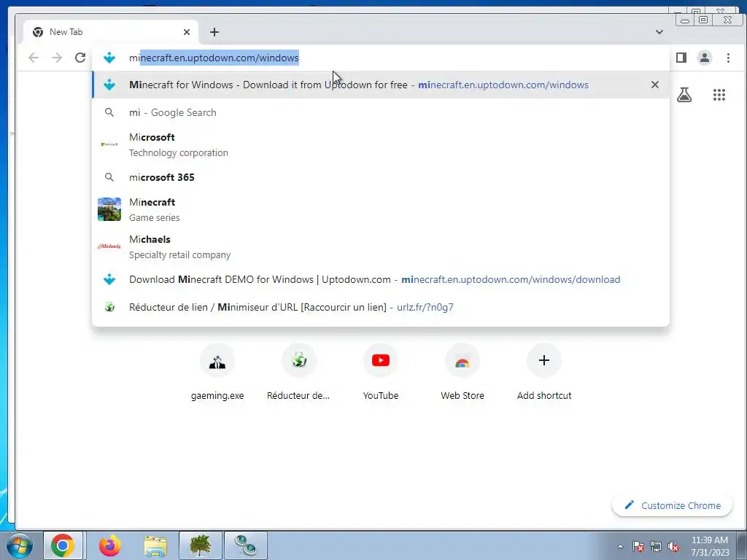This screenshot has width=747, height=560.
Task: Click the Chrome Labs flask icon
Action: pos(684,95)
